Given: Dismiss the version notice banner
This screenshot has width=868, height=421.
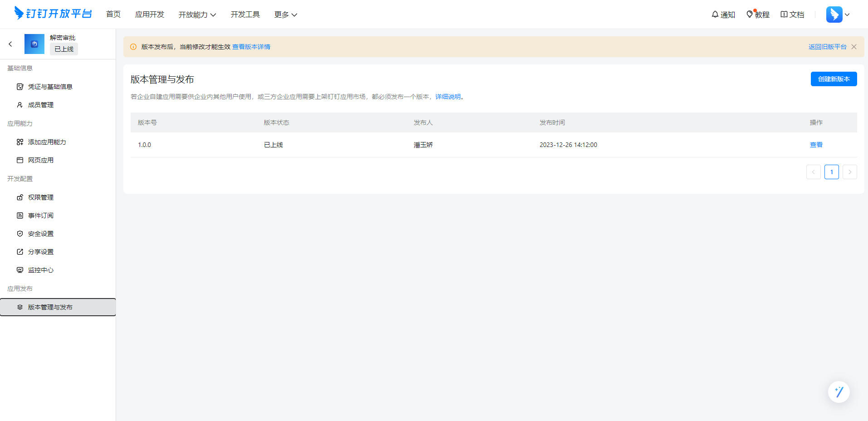Looking at the screenshot, I should 854,47.
